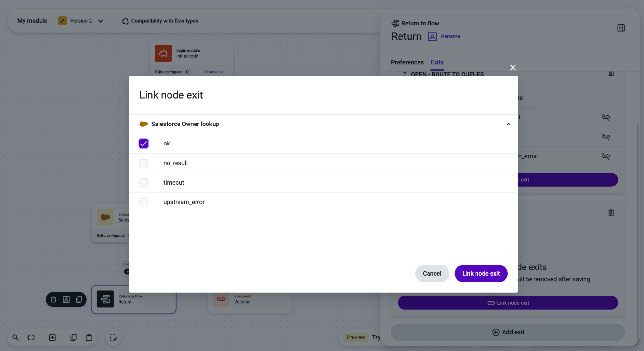Open the code braces tool
The image size is (644, 351).
(31, 337)
